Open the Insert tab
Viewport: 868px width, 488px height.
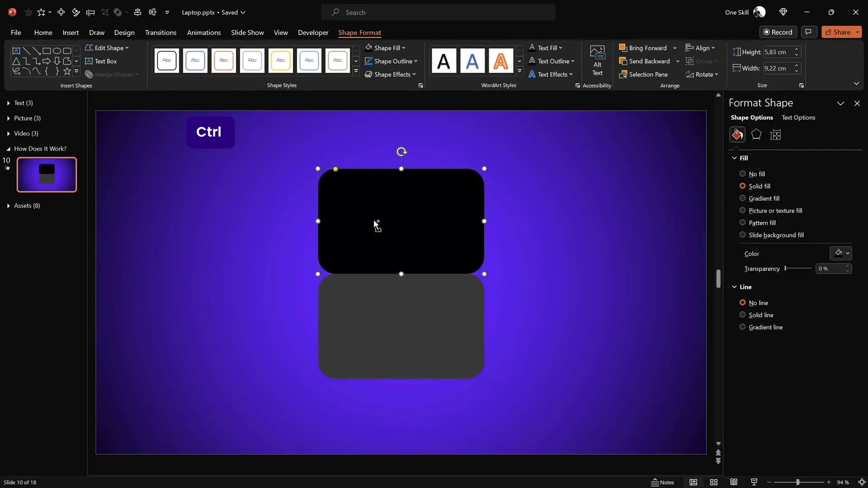(x=71, y=33)
